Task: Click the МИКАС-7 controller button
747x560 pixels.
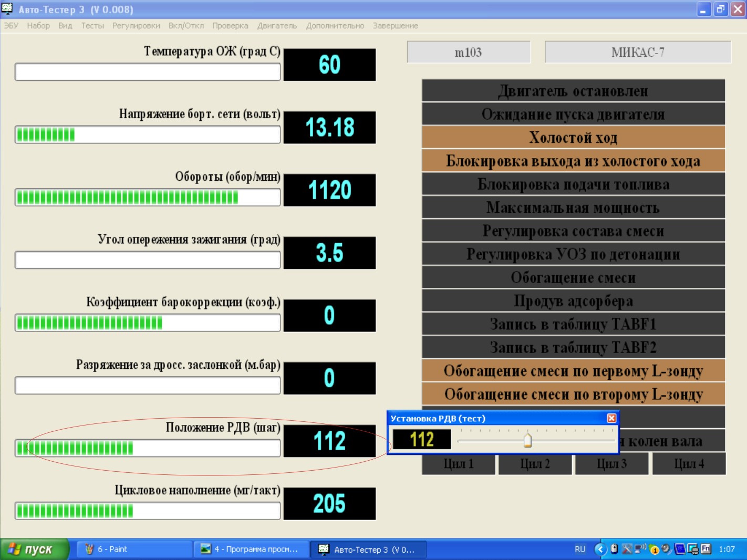Action: click(638, 52)
